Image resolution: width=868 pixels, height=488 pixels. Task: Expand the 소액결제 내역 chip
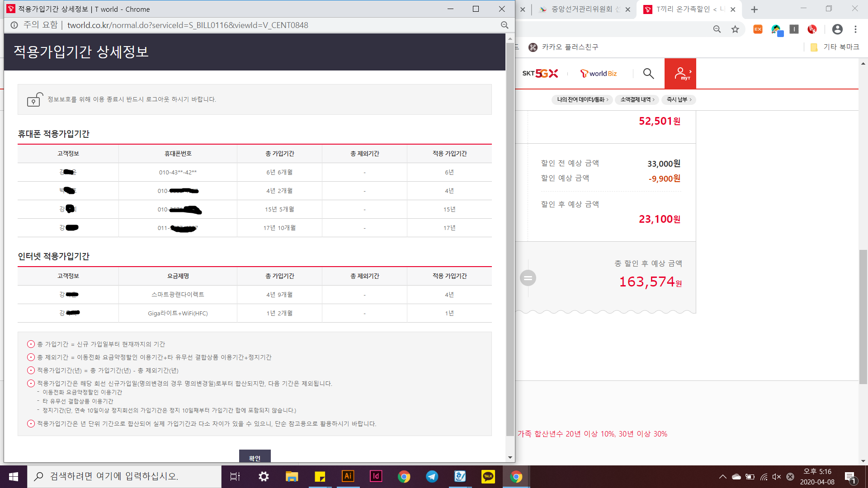[x=637, y=99]
